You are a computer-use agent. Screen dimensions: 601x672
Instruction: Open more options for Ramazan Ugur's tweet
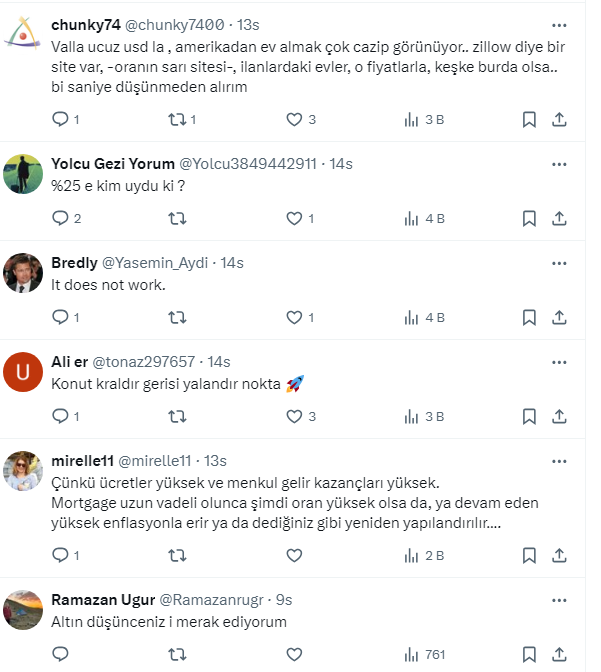click(x=560, y=599)
